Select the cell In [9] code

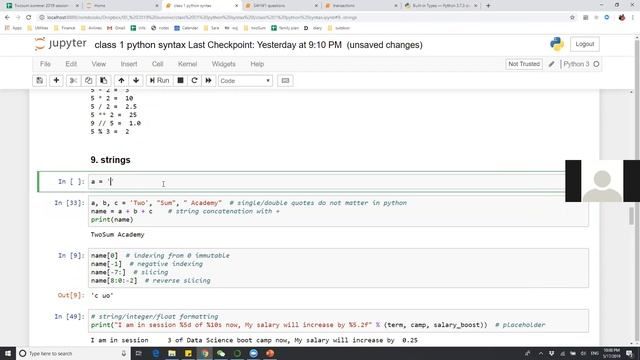coord(338,268)
